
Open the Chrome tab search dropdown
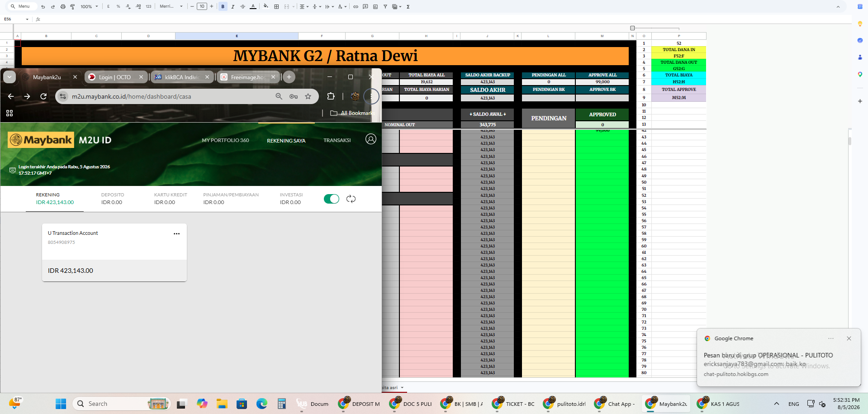click(9, 77)
